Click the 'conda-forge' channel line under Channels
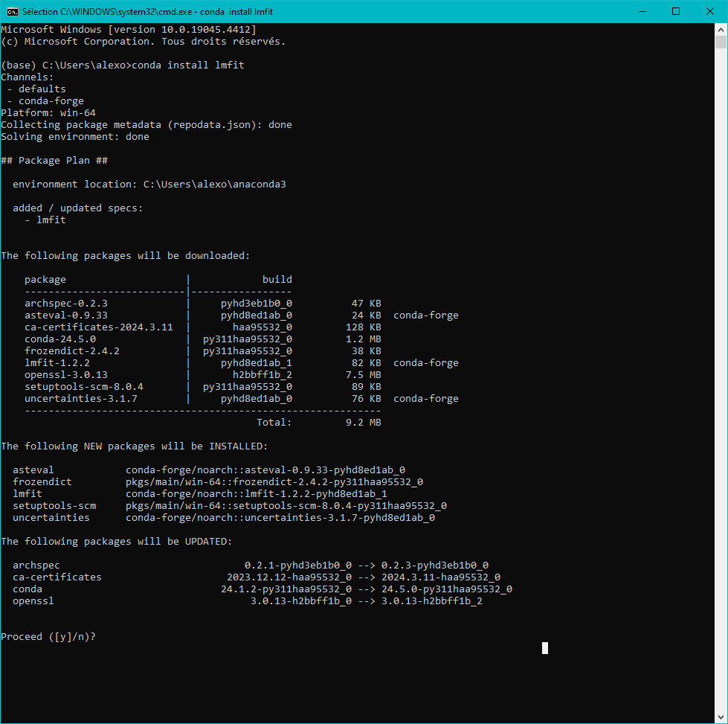Screen dimensions: 728x724 (51, 101)
